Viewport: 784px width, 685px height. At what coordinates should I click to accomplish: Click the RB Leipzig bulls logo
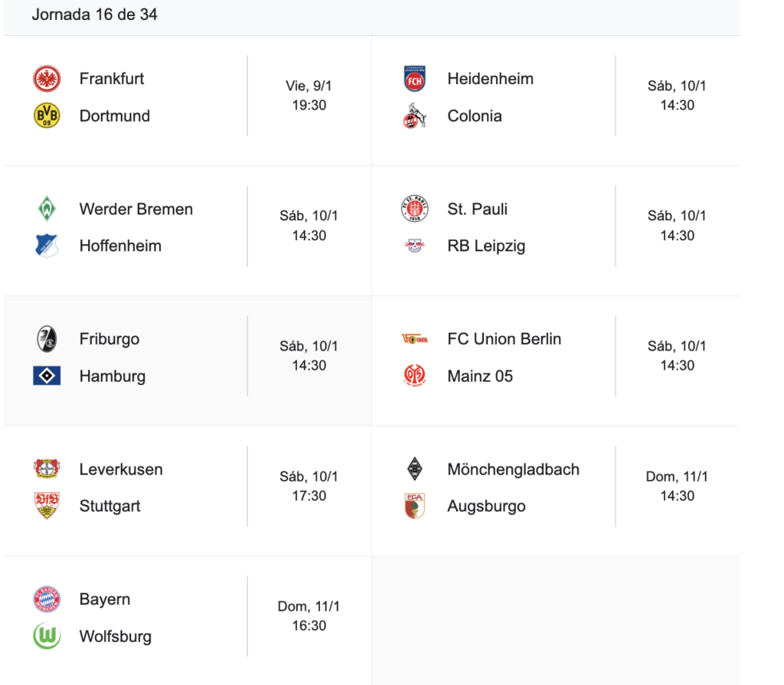point(414,246)
